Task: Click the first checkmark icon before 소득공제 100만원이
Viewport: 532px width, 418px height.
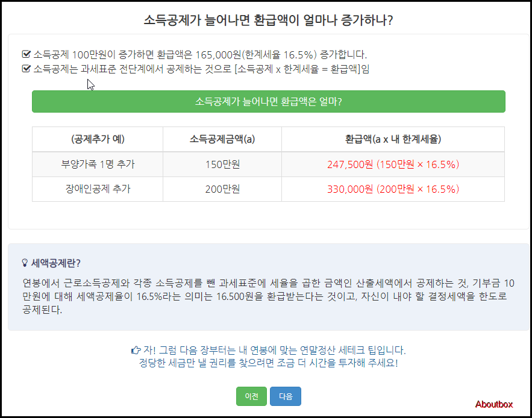Action: point(26,54)
